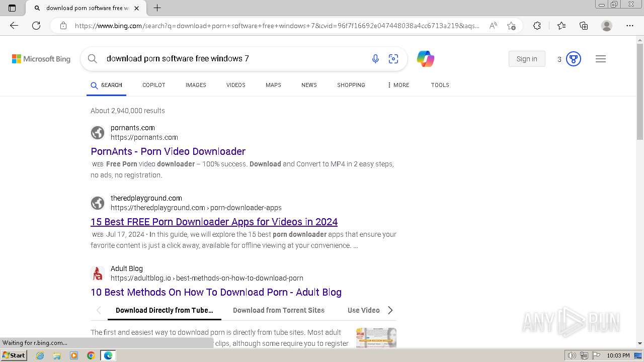
Task: Open the Extensions icon
Action: pyautogui.click(x=537, y=26)
